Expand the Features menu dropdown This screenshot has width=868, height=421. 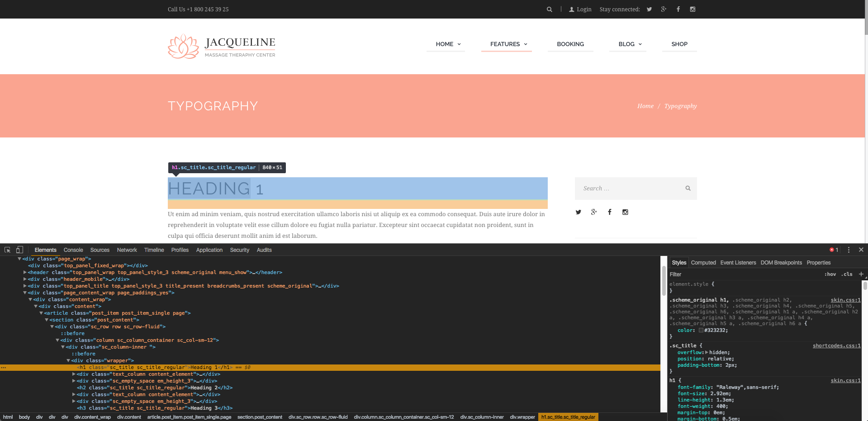[x=508, y=44]
